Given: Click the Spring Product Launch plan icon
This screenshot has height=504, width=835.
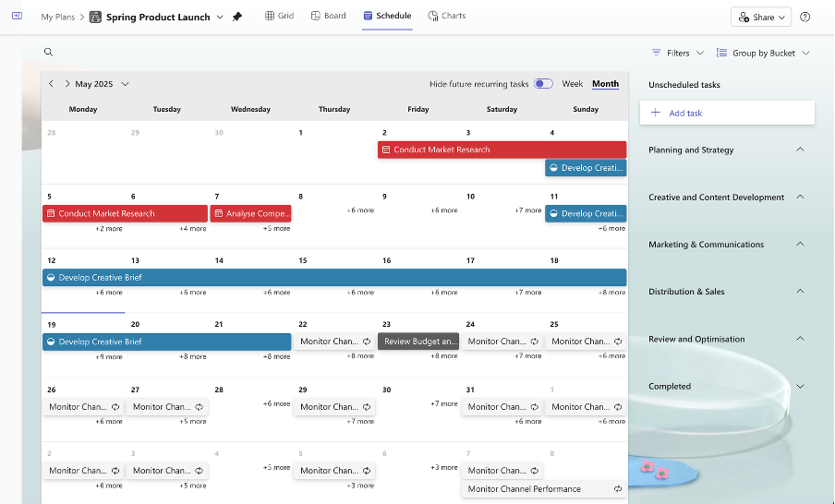Looking at the screenshot, I should pos(95,17).
